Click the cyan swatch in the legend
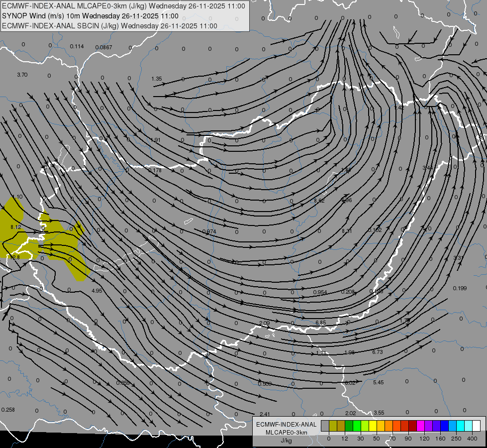Image resolution: width=487 pixels, height=448 pixels. pos(460,426)
